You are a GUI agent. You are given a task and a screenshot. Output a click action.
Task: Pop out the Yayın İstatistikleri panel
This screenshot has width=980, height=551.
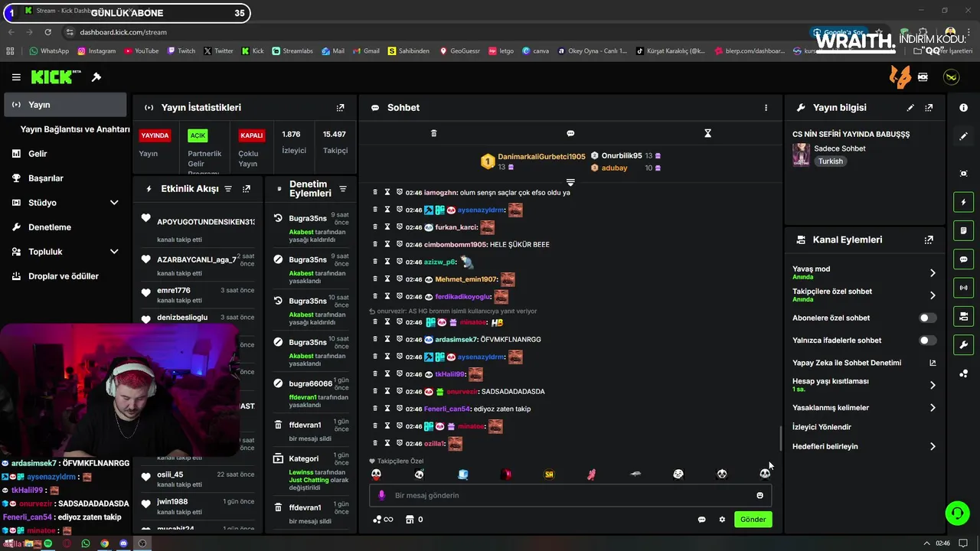(341, 108)
